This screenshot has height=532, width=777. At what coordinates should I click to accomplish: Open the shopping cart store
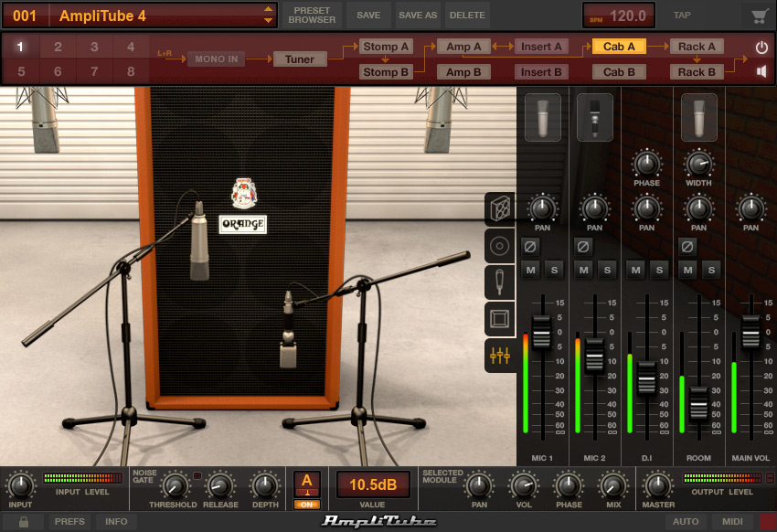(x=759, y=16)
